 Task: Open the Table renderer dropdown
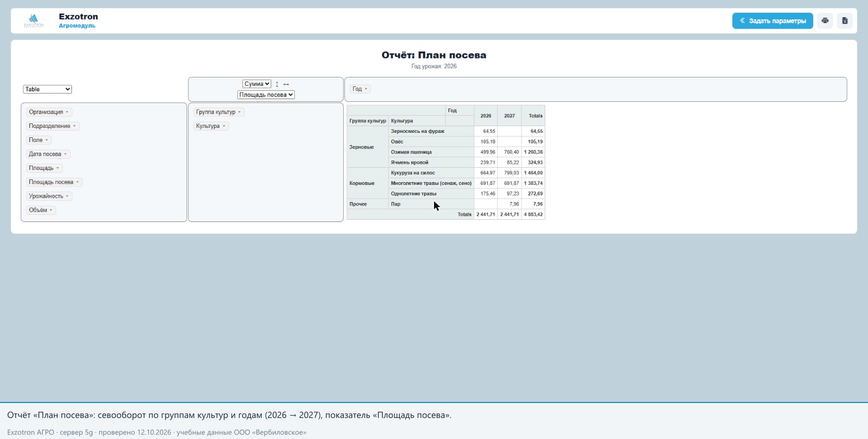tap(48, 89)
